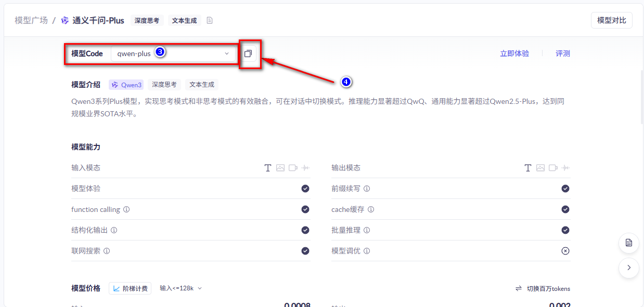This screenshot has height=307, width=644.
Task: Open the document icon beside 文本生成 tag
Action: click(210, 20)
